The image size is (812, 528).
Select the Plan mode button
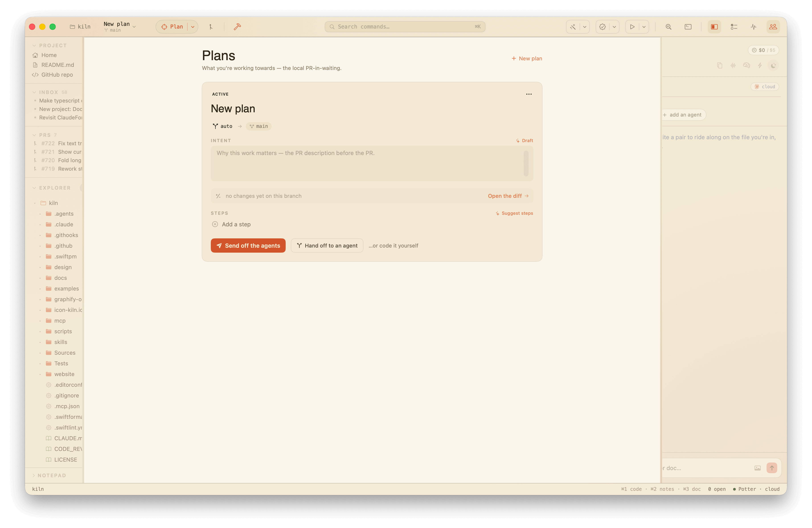173,27
